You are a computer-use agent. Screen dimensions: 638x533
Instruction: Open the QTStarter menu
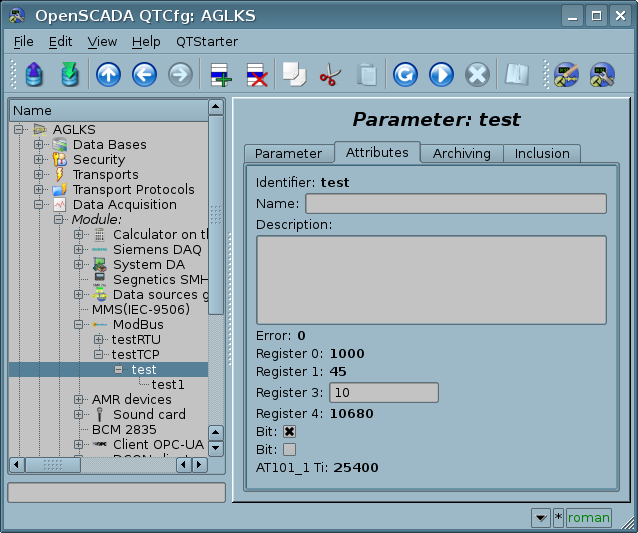click(x=207, y=41)
